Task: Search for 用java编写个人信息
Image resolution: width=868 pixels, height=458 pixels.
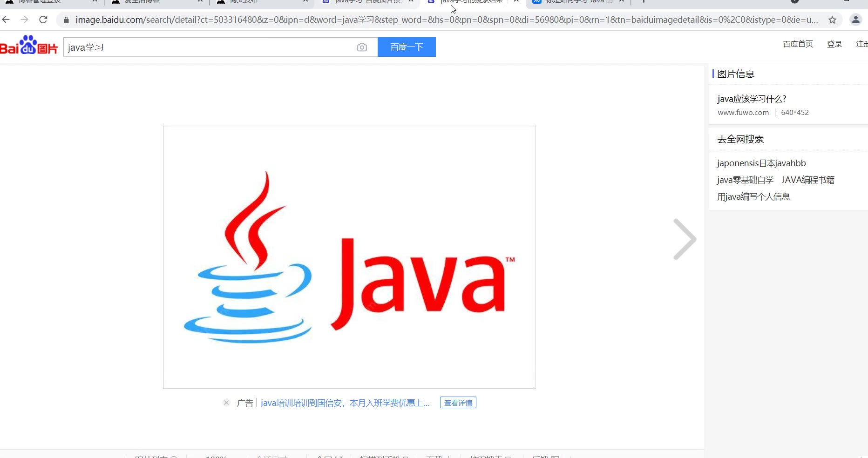Action: [753, 197]
